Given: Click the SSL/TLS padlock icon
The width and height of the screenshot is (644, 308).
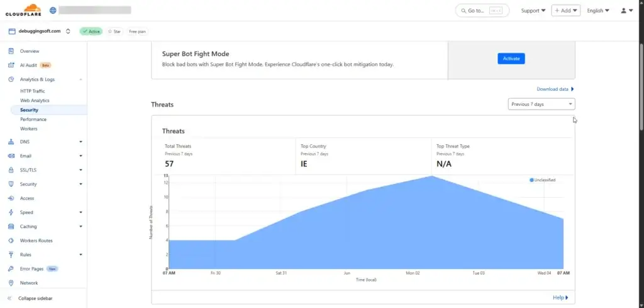Looking at the screenshot, I should point(11,170).
